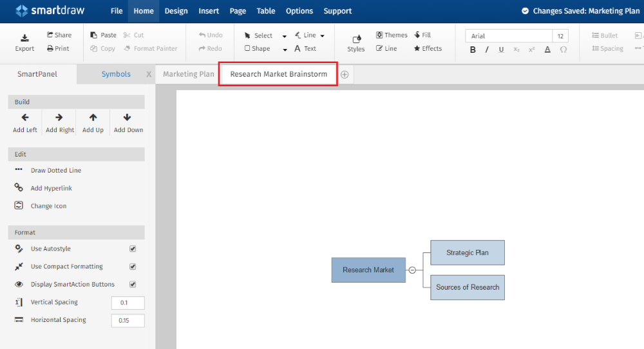Image resolution: width=644 pixels, height=349 pixels.
Task: Open the Options menu
Action: point(299,11)
